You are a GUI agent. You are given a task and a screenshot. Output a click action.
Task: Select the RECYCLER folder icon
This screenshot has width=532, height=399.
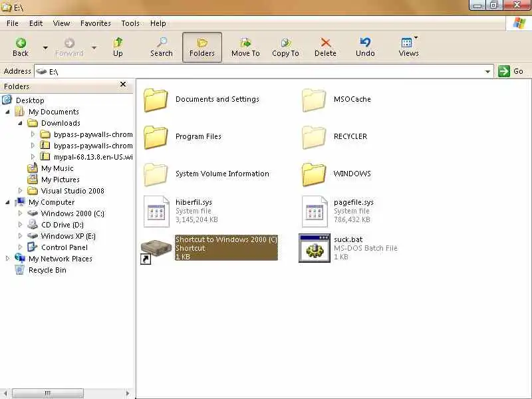coord(314,137)
